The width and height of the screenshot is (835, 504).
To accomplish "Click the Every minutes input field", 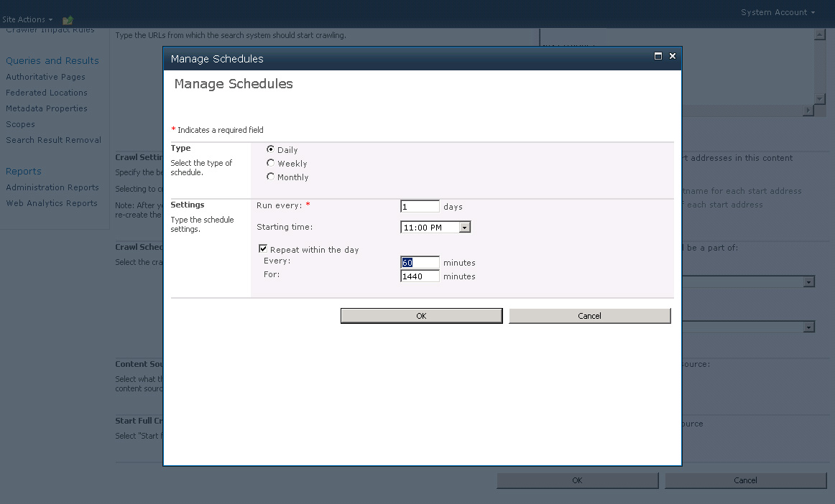I will (x=420, y=262).
